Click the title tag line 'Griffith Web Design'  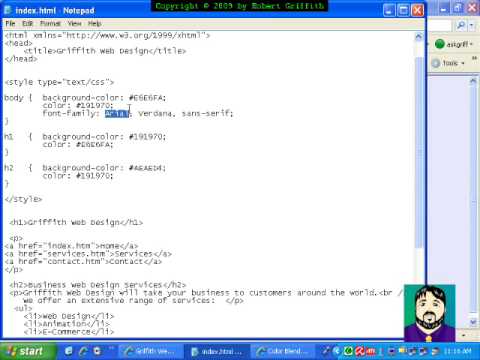point(105,51)
